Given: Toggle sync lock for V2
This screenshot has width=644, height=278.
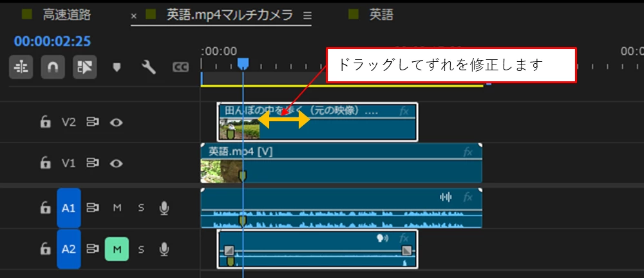Looking at the screenshot, I should tap(93, 122).
